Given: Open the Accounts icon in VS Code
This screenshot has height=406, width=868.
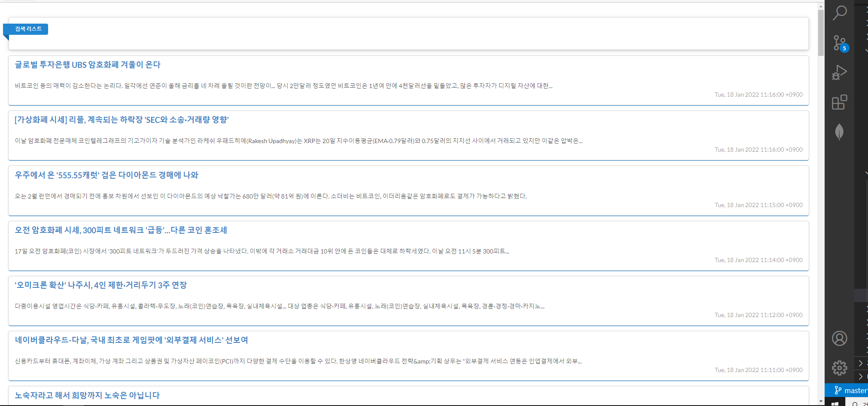Looking at the screenshot, I should tap(839, 338).
